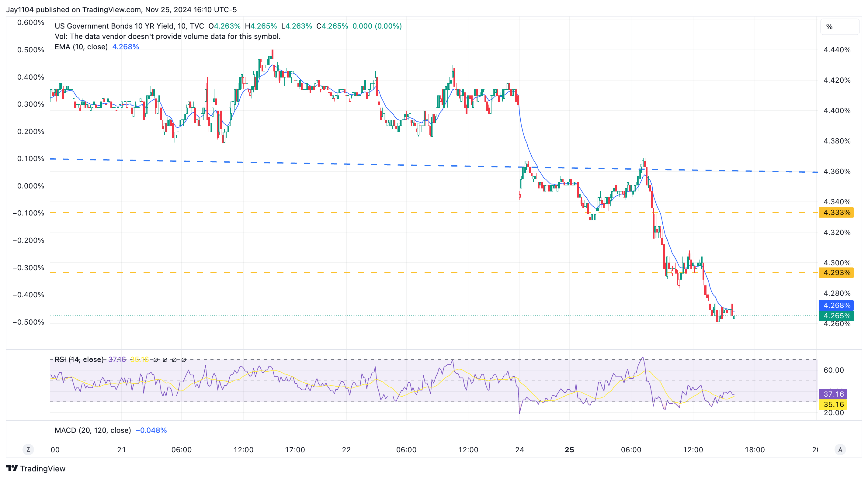Click the RSI 20.00 axis label
868x479 pixels.
click(833, 413)
